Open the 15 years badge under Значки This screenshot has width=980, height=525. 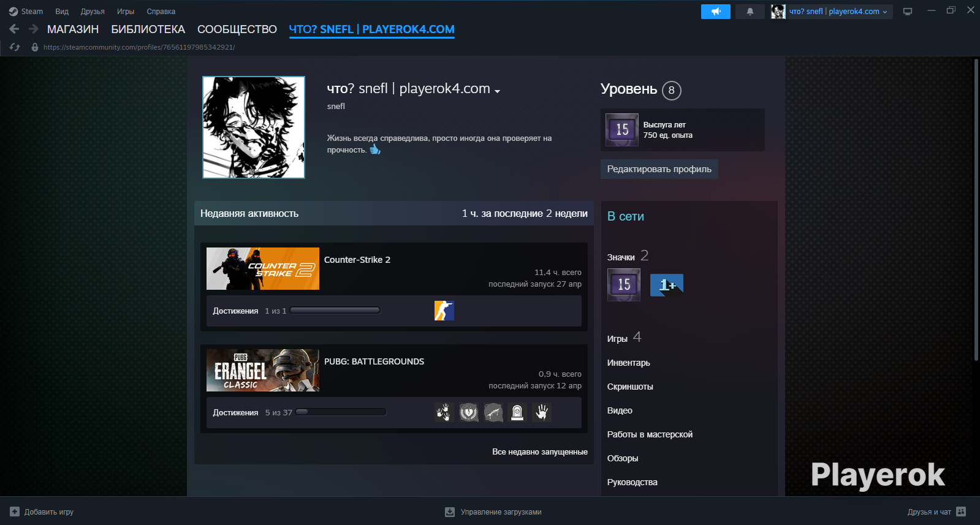click(x=624, y=285)
